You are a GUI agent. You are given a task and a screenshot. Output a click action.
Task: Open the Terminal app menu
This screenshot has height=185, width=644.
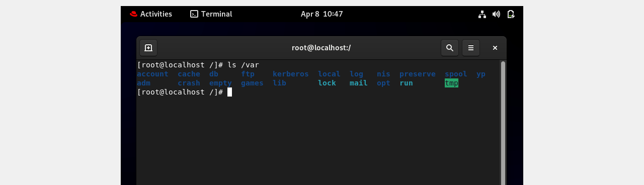[x=211, y=14]
